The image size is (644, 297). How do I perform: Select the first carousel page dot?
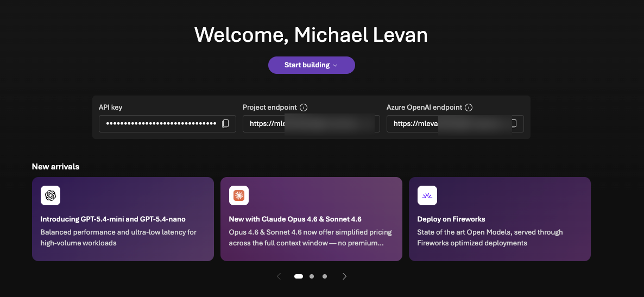tap(299, 276)
